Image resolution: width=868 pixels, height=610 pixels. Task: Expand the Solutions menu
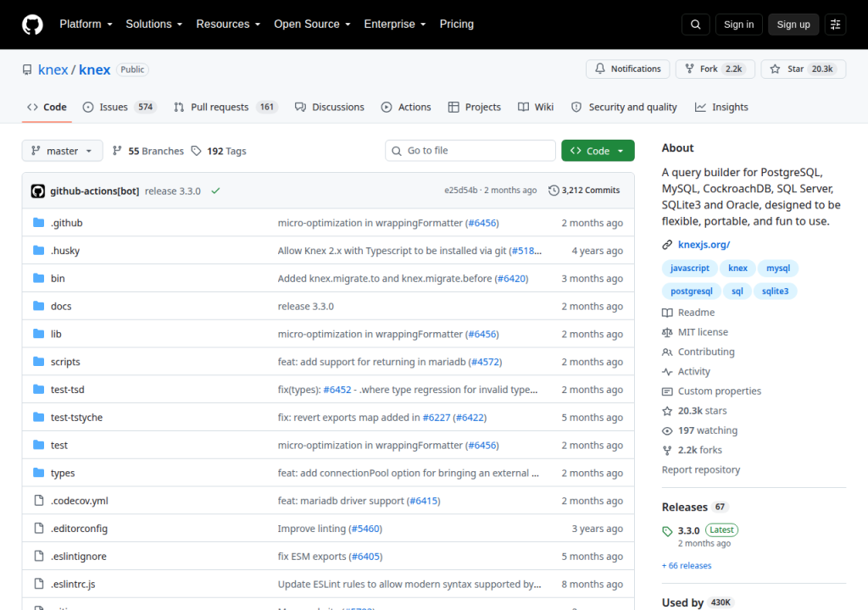coord(154,25)
